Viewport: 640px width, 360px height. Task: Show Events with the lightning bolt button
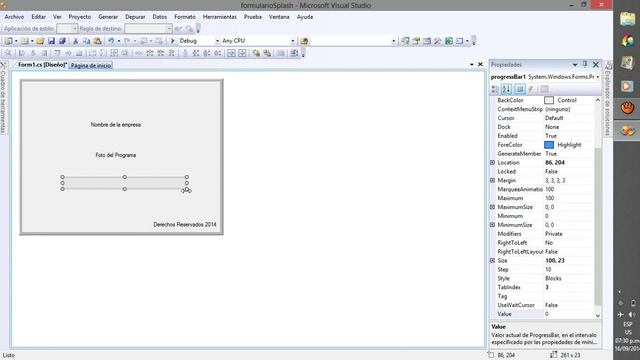[x=531, y=89]
